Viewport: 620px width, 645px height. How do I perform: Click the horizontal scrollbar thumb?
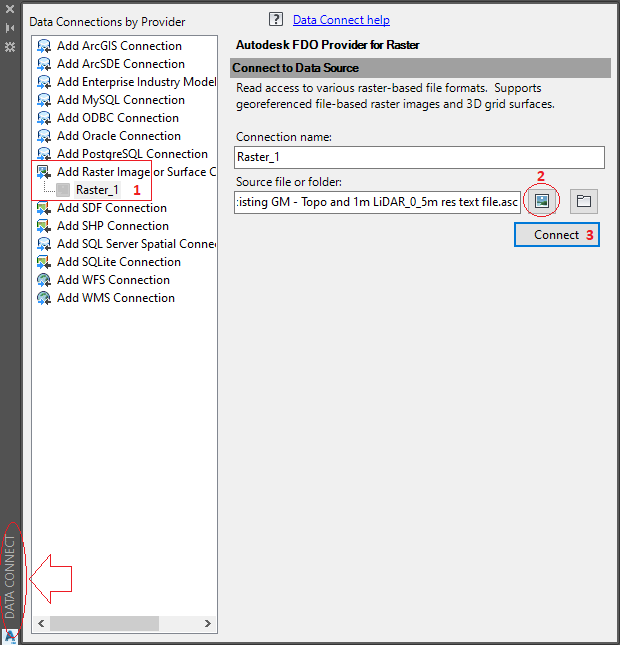[x=104, y=623]
